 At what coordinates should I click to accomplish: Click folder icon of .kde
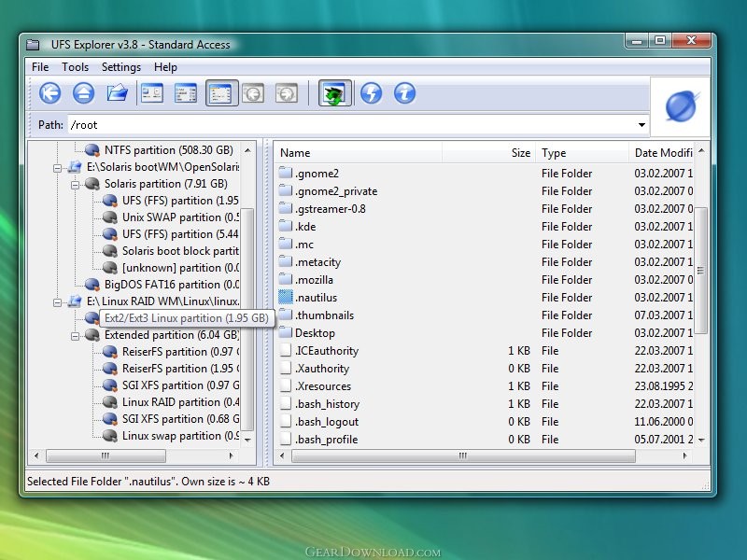pos(286,226)
